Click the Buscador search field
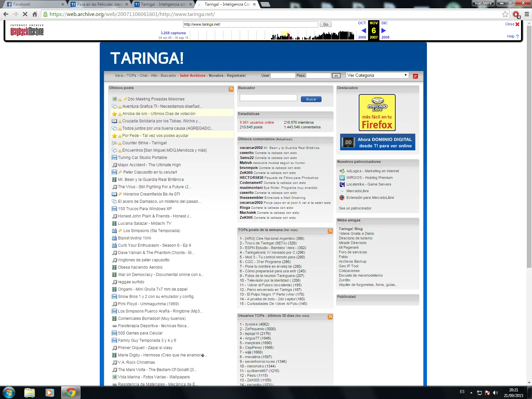This screenshot has height=399, width=532. pyautogui.click(x=268, y=97)
